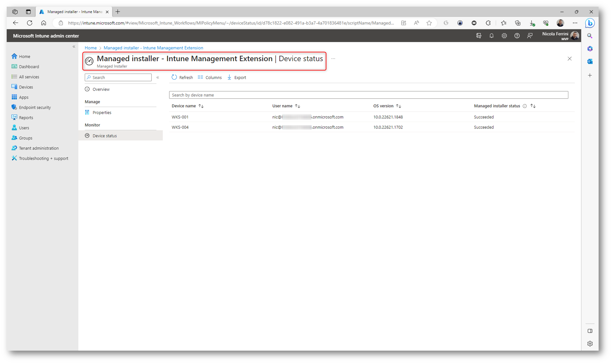Open directory and subscription filter icon
This screenshot has height=364, width=612.
click(x=479, y=36)
